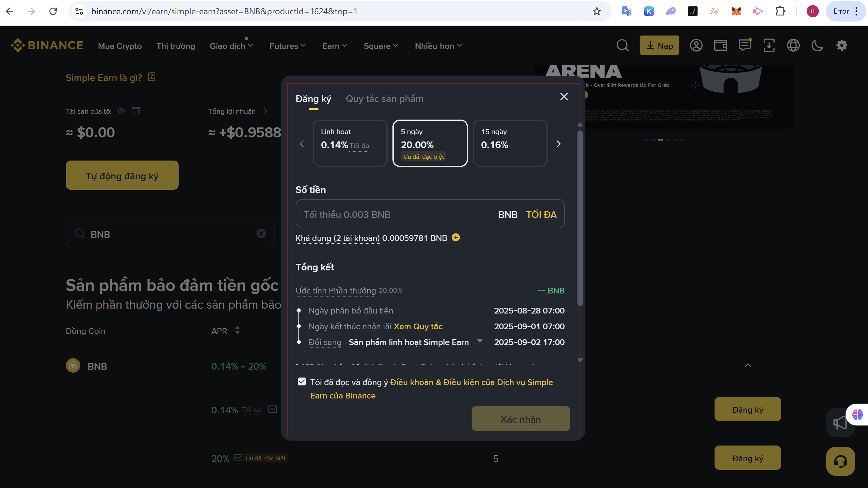Open the Thị trường menu item
Screen dimensions: 868x488
coord(176,46)
